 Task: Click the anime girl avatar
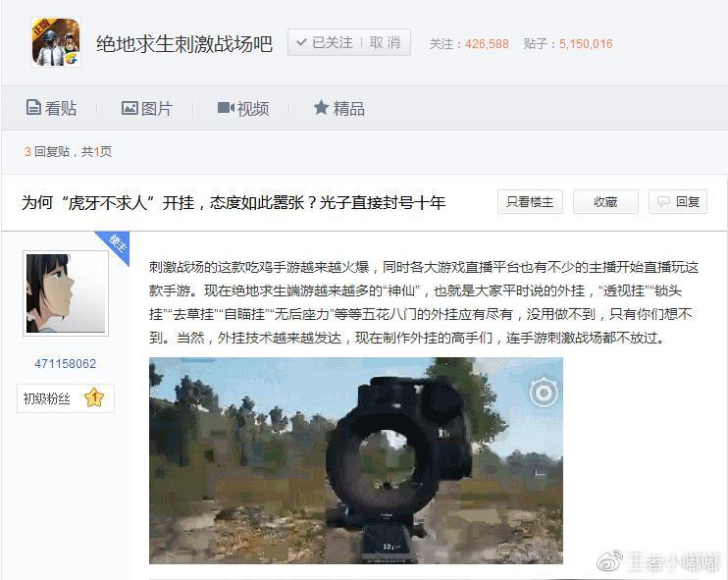point(66,293)
